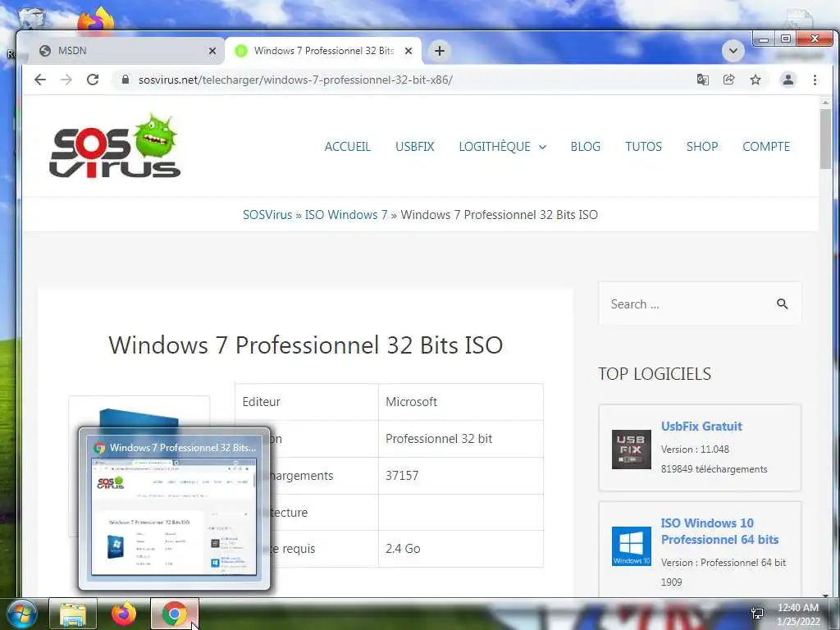Open Firefox from the taskbar
The image size is (840, 630).
click(x=124, y=614)
